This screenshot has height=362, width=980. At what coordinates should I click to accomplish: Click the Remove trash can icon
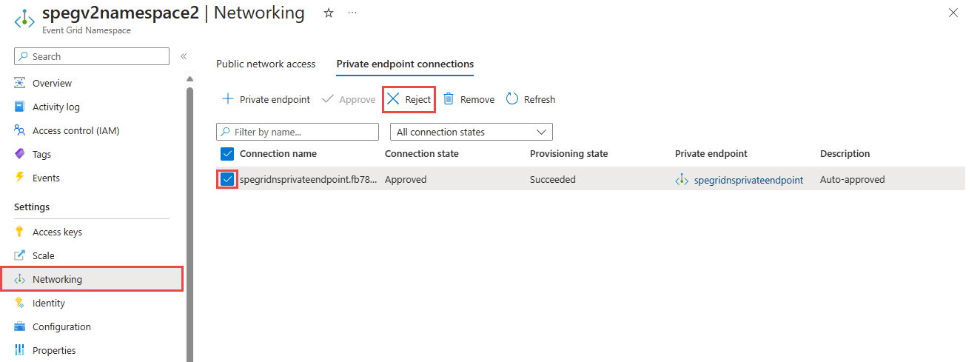point(449,99)
